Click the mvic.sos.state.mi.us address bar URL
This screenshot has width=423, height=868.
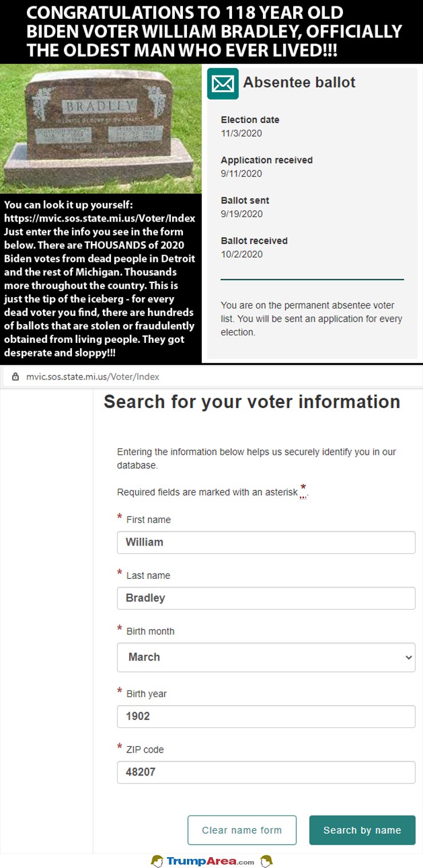pos(93,377)
